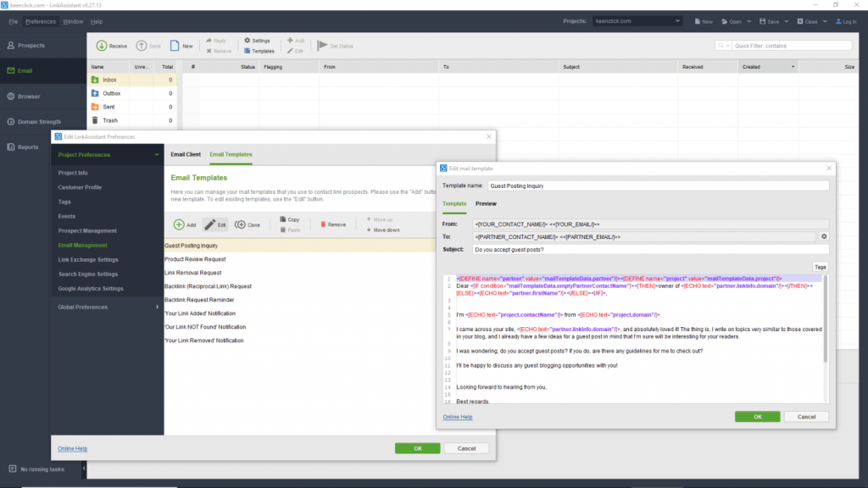Open Customer Profile in preferences
This screenshot has height=488, width=868.
(80, 187)
